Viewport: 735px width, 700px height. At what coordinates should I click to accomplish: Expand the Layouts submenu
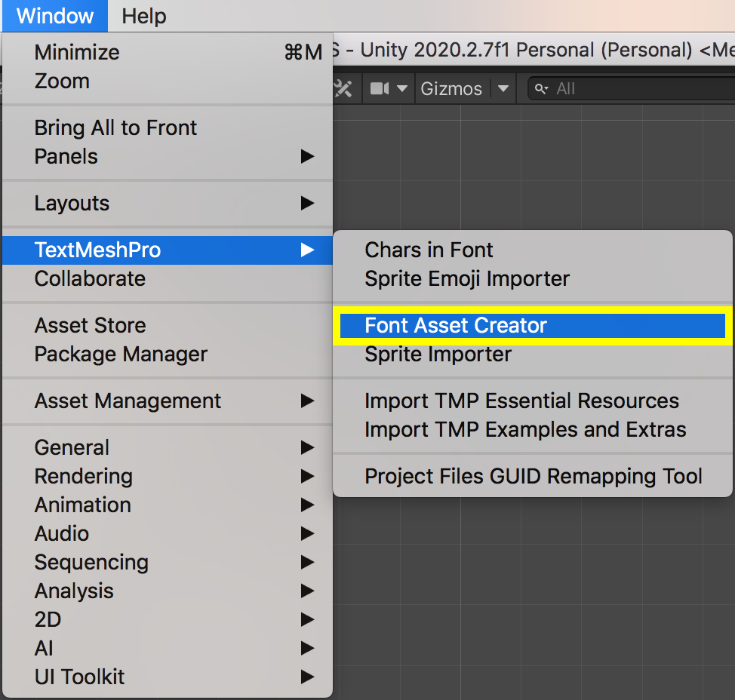coord(168,204)
